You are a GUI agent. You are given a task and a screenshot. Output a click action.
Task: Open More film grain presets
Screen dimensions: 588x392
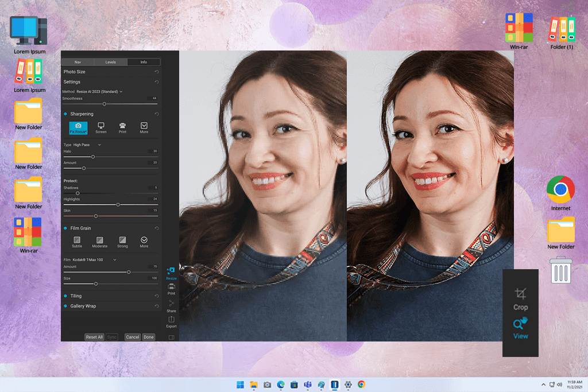(144, 242)
